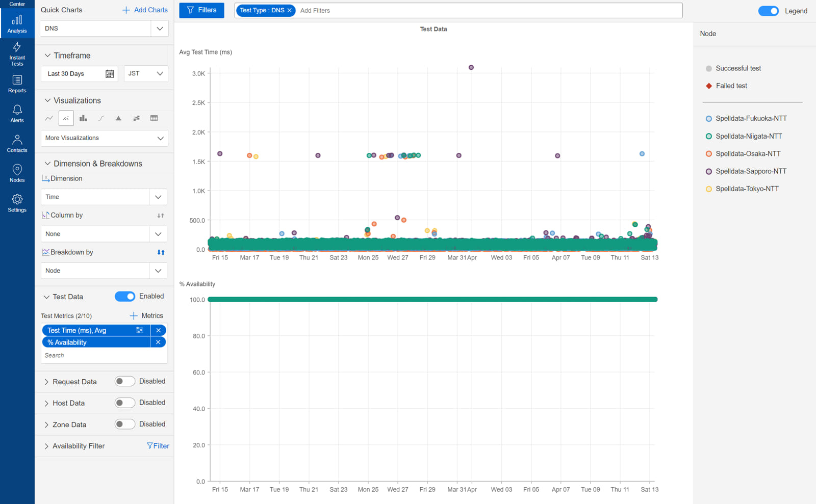The height and width of the screenshot is (504, 816).
Task: Choose the bar chart visualization icon
Action: point(83,118)
